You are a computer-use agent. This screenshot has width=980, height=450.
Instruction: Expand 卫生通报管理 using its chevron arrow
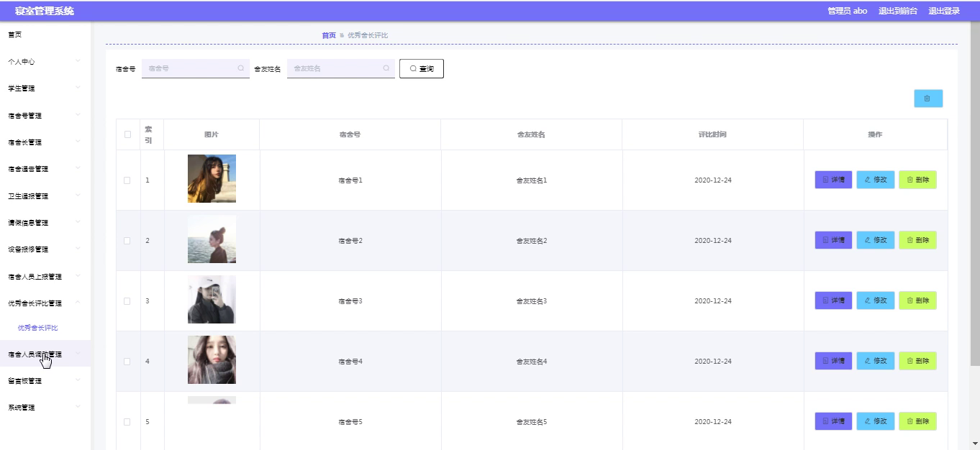pos(78,196)
